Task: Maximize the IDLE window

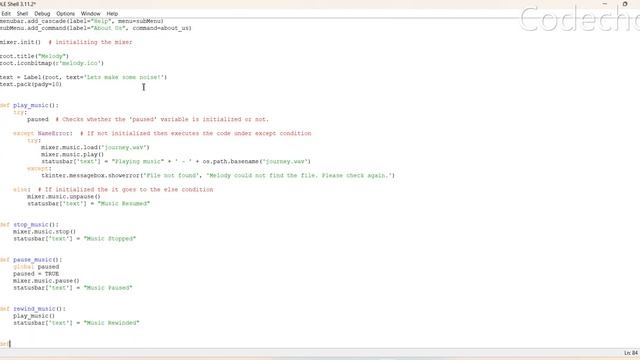Action: (625, 4)
